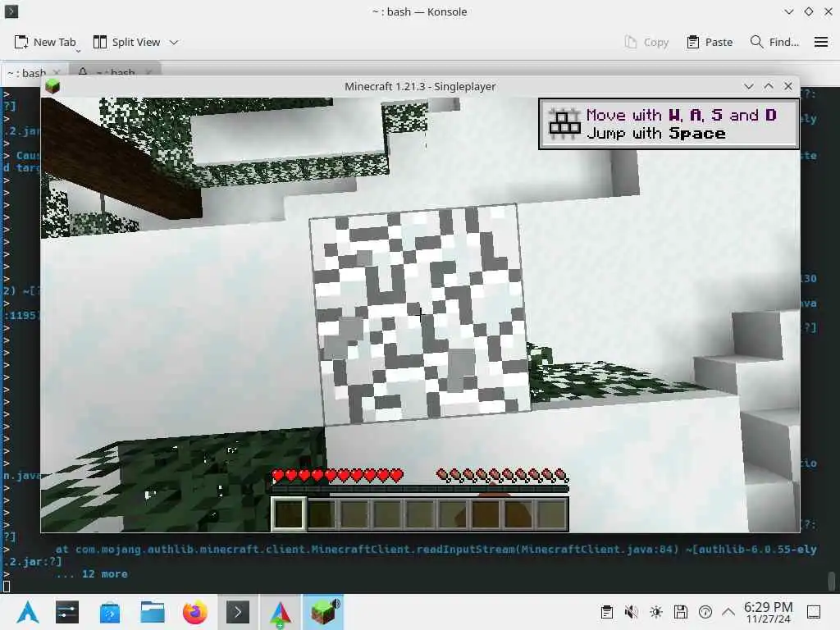840x630 pixels.
Task: Maximize the Minecraft window
Action: (768, 86)
